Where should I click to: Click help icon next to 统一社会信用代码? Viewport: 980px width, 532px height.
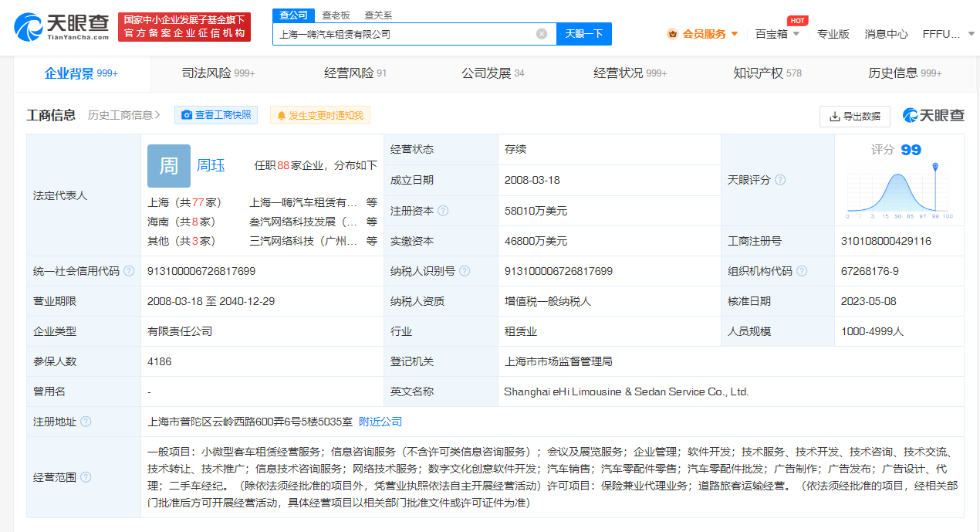[129, 271]
